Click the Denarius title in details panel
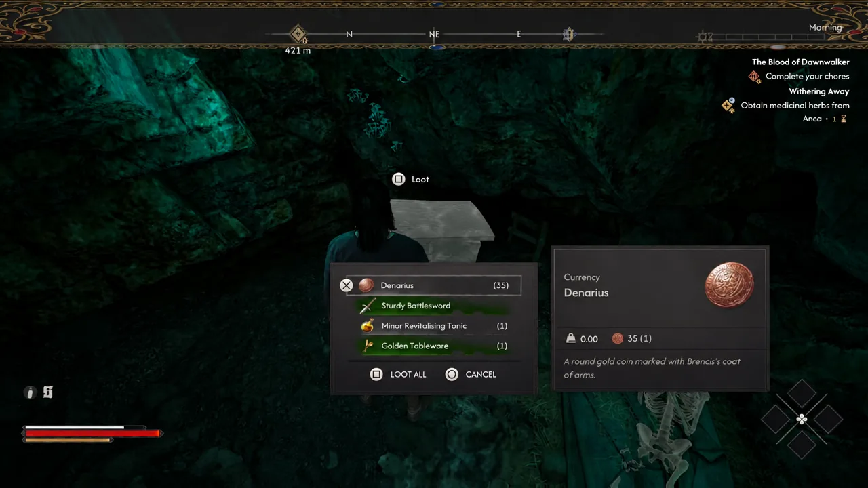This screenshot has height=488, width=868. (586, 293)
